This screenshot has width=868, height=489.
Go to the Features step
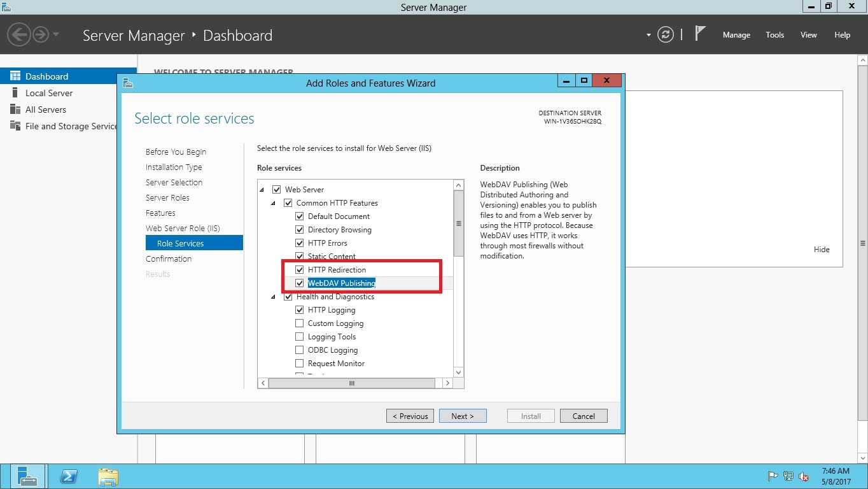click(x=160, y=213)
